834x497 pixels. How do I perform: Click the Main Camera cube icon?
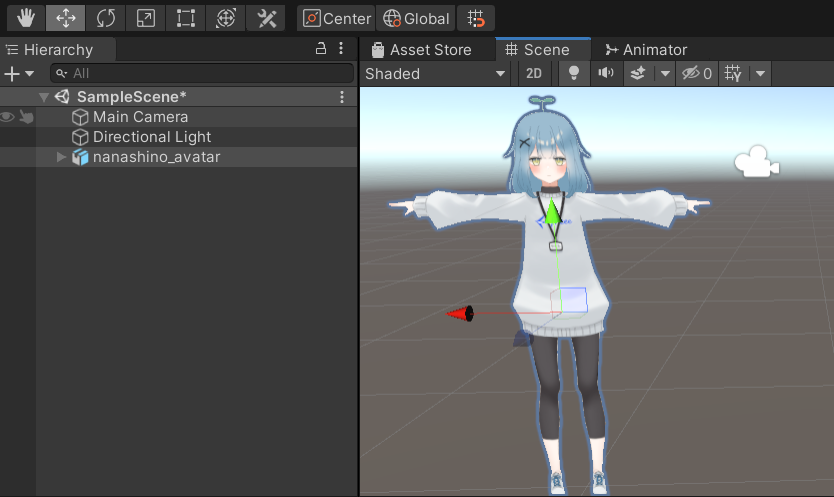[80, 117]
